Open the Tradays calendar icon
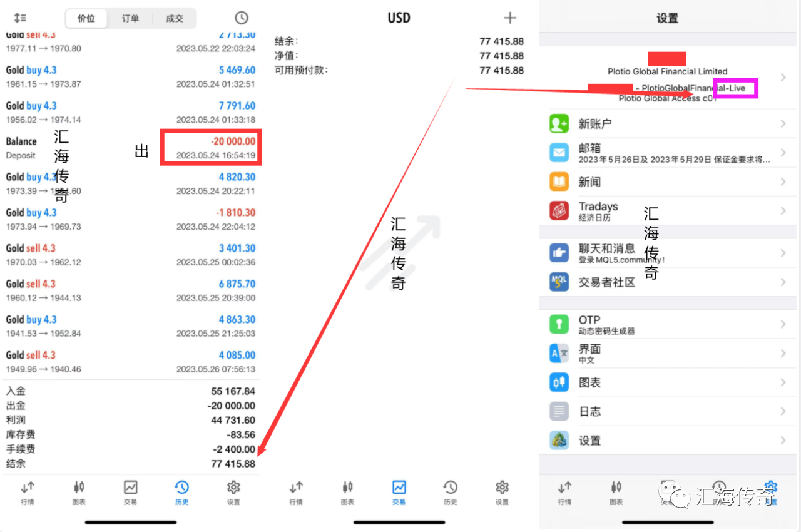 559,211
